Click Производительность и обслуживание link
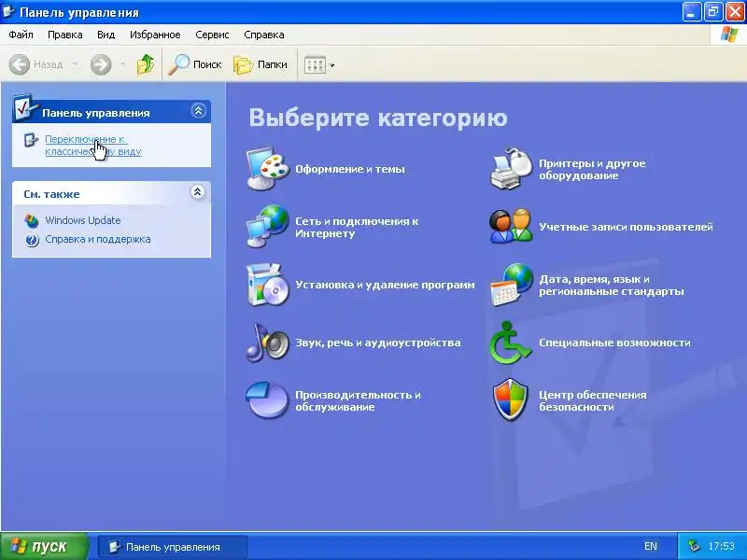The height and width of the screenshot is (560, 747). coord(358,400)
